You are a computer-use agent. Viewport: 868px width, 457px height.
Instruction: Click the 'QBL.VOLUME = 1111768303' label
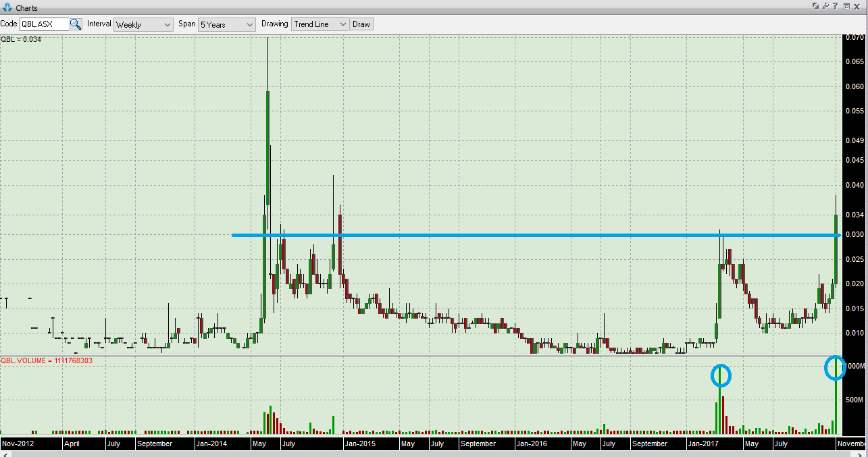point(47,360)
